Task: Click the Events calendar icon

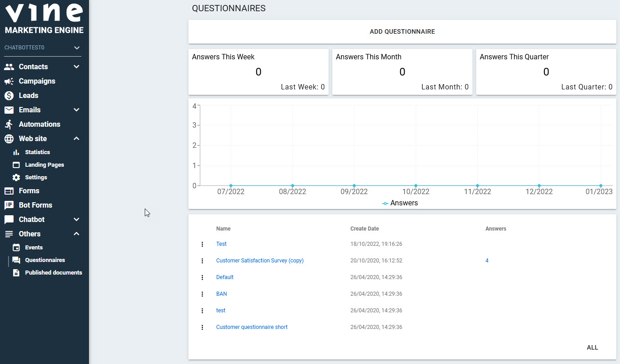Action: coord(16,248)
